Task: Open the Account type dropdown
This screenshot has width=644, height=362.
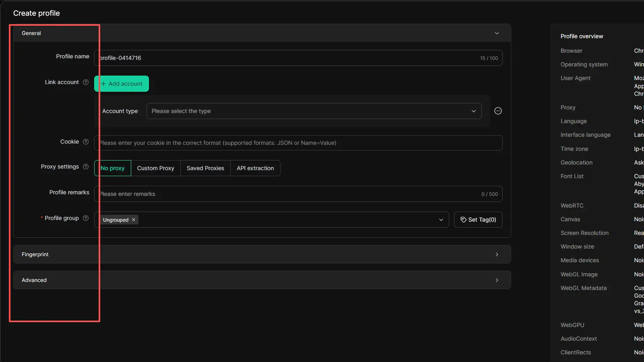Action: pos(314,111)
